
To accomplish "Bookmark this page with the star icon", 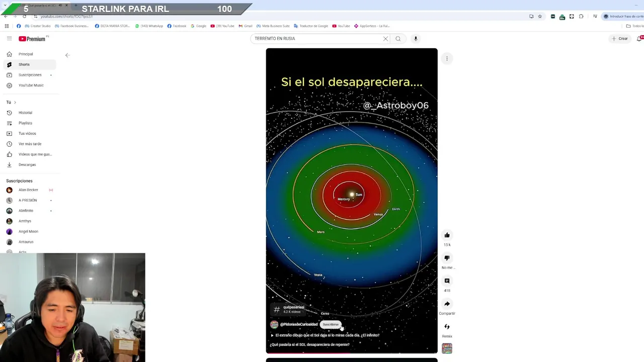I will [x=540, y=17].
